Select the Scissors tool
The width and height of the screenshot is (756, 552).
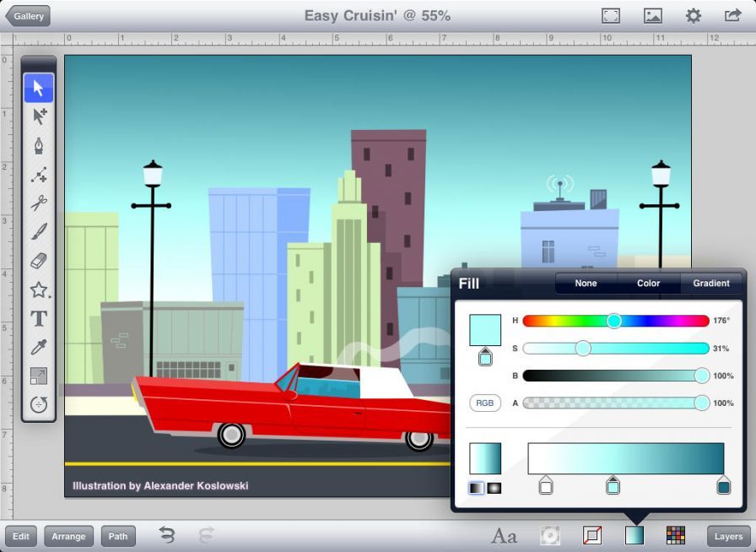pyautogui.click(x=39, y=203)
